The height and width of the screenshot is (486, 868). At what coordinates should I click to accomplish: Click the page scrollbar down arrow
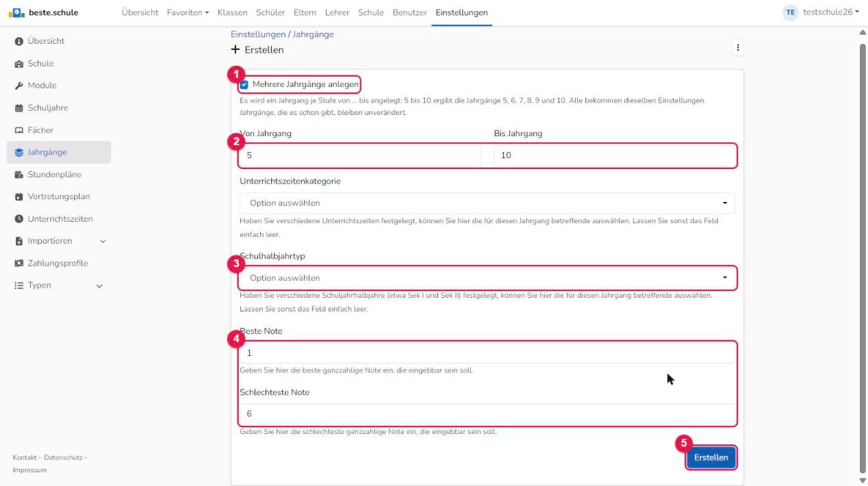pos(863,480)
